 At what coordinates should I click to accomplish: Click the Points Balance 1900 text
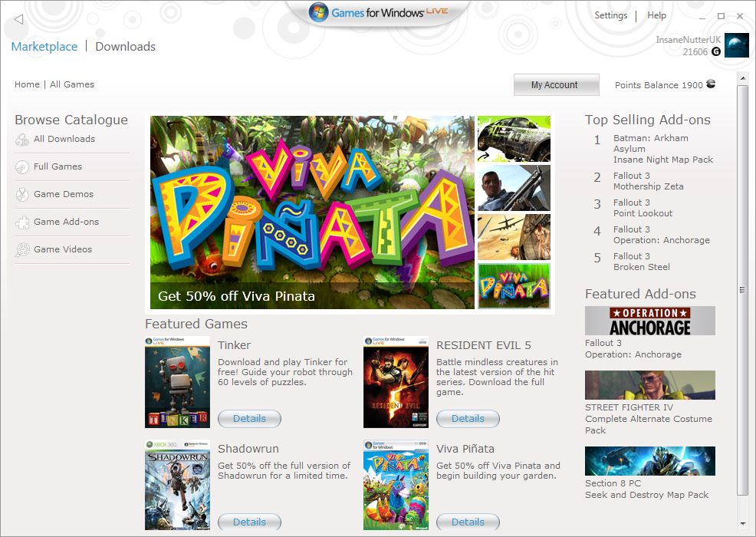click(x=659, y=85)
